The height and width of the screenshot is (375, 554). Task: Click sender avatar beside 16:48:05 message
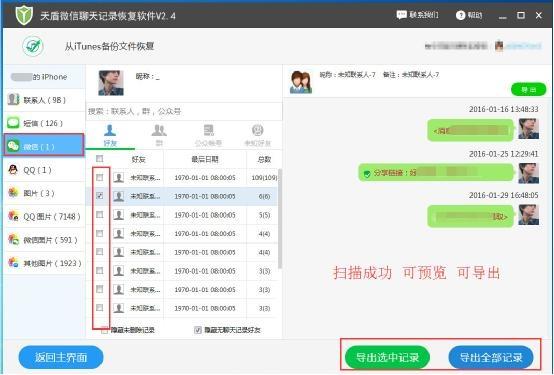529,215
